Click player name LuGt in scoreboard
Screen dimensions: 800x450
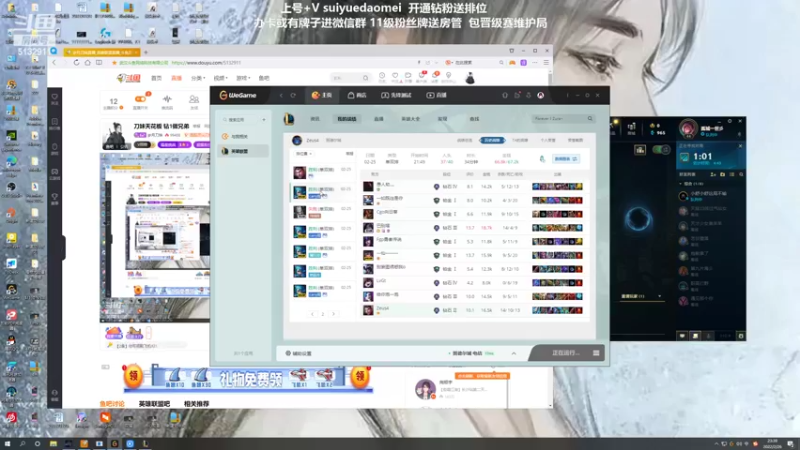coord(381,281)
